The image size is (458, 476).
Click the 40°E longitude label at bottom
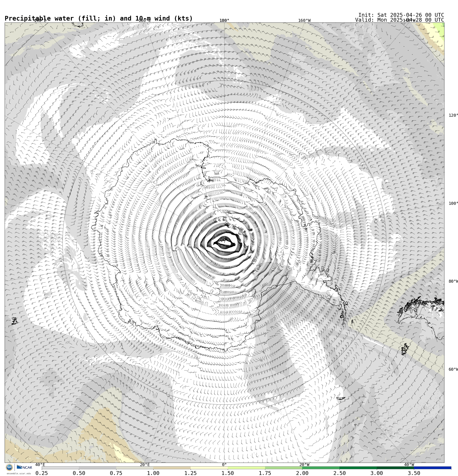[x=40, y=465]
